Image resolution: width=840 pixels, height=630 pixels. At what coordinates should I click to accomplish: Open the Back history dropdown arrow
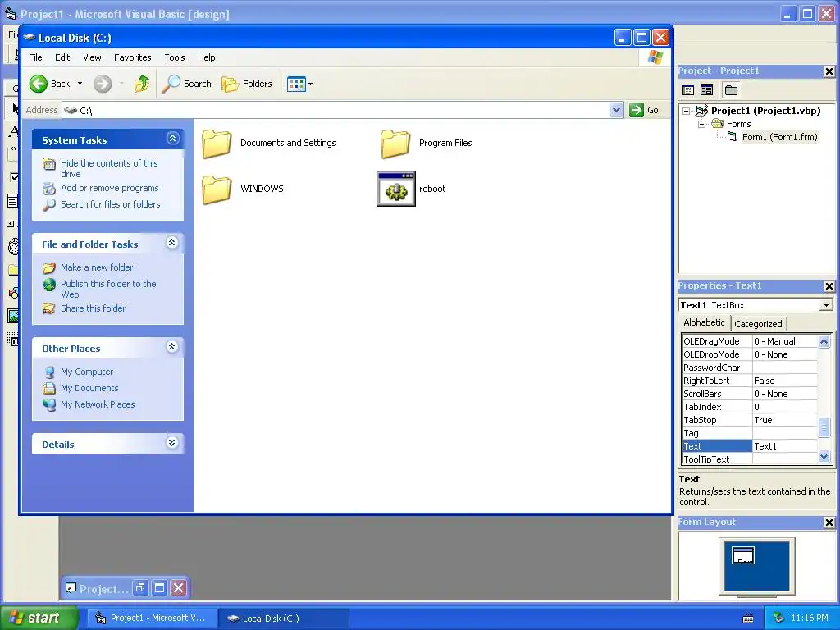(80, 84)
